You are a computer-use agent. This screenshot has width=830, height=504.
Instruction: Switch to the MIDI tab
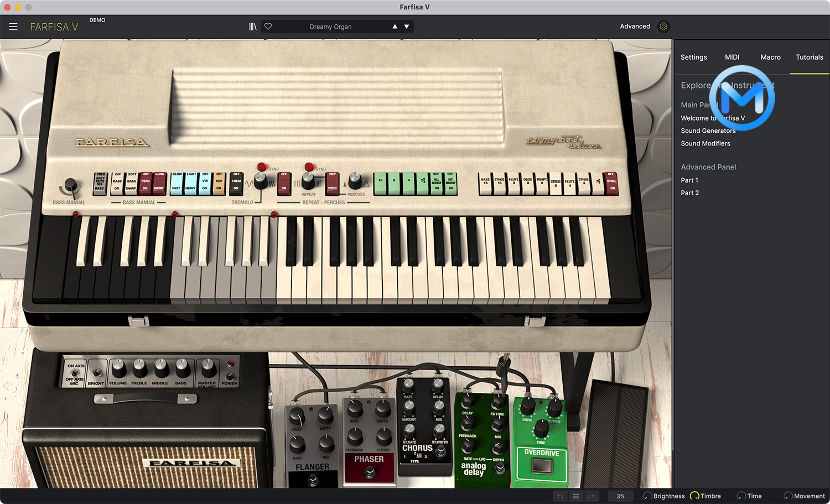tap(732, 57)
